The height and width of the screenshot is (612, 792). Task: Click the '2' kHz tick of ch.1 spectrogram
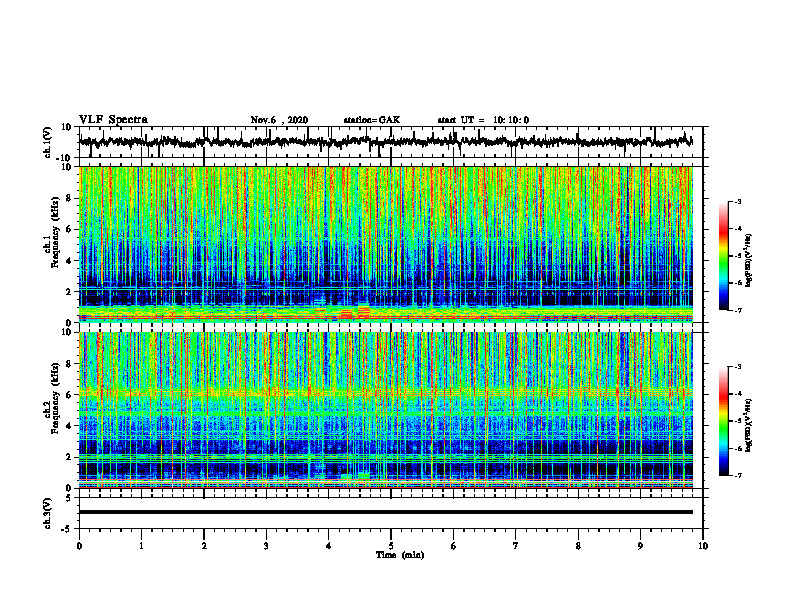click(69, 292)
